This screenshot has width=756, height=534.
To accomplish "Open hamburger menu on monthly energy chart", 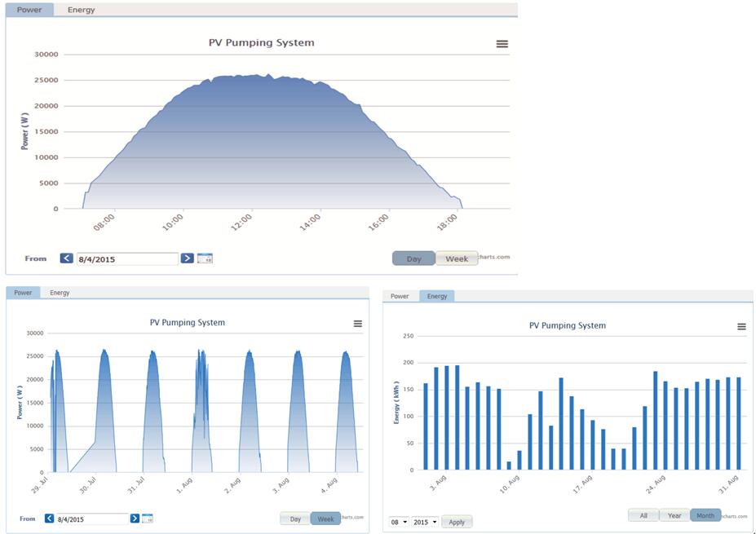I will coord(741,327).
